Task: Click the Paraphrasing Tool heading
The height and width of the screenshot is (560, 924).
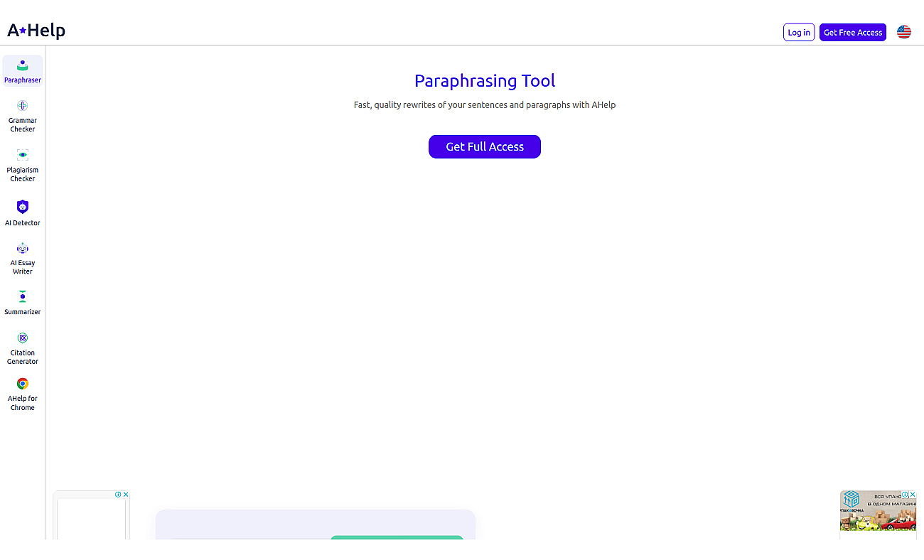Action: point(485,81)
